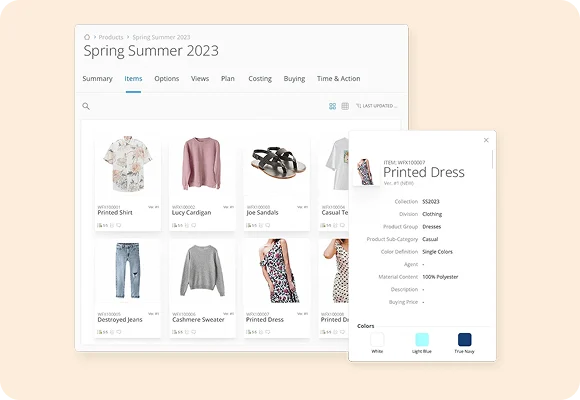
Task: Switch to the table view icon
Action: click(345, 106)
